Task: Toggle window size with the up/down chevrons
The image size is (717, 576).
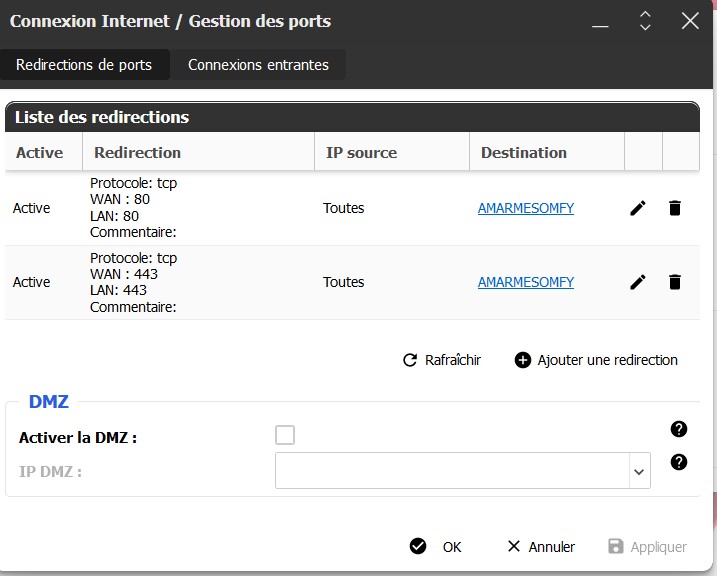Action: pos(645,21)
